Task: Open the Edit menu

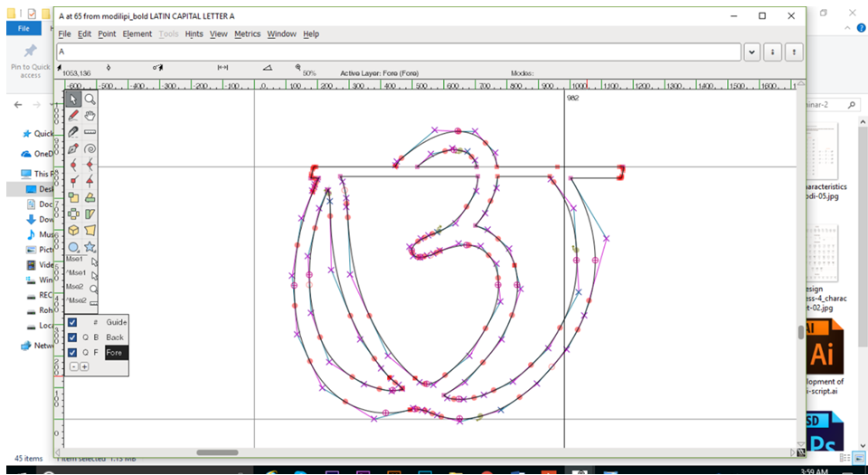Action: (84, 33)
